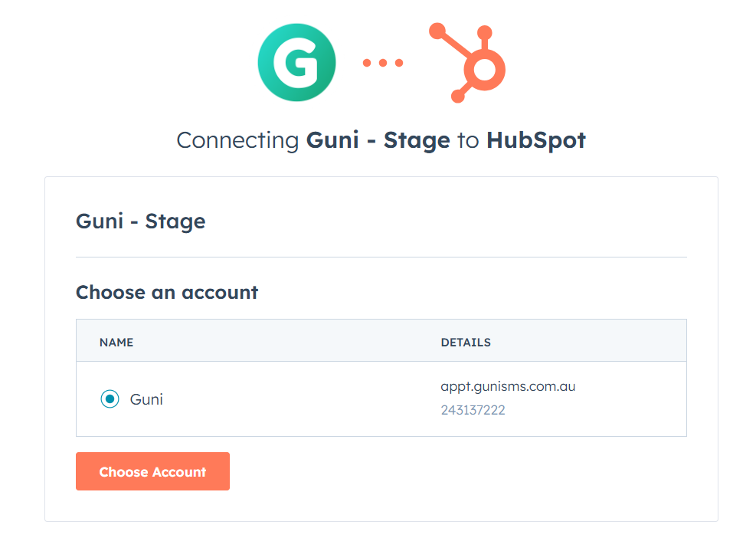The width and height of the screenshot is (756, 551).
Task: Click the HubSpot sprocket's center ring
Action: [484, 69]
